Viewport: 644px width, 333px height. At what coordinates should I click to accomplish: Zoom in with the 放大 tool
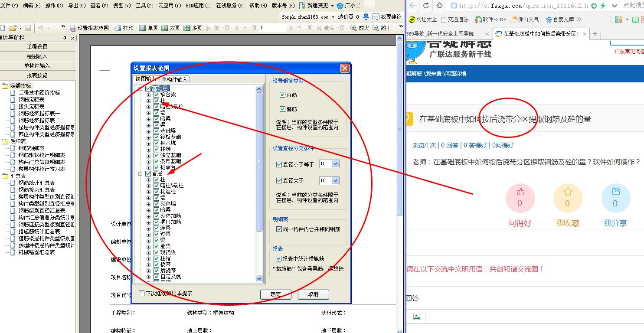(x=360, y=28)
